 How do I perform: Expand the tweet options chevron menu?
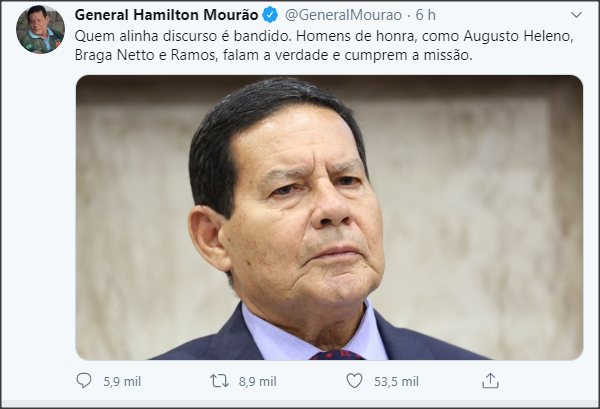(x=576, y=15)
